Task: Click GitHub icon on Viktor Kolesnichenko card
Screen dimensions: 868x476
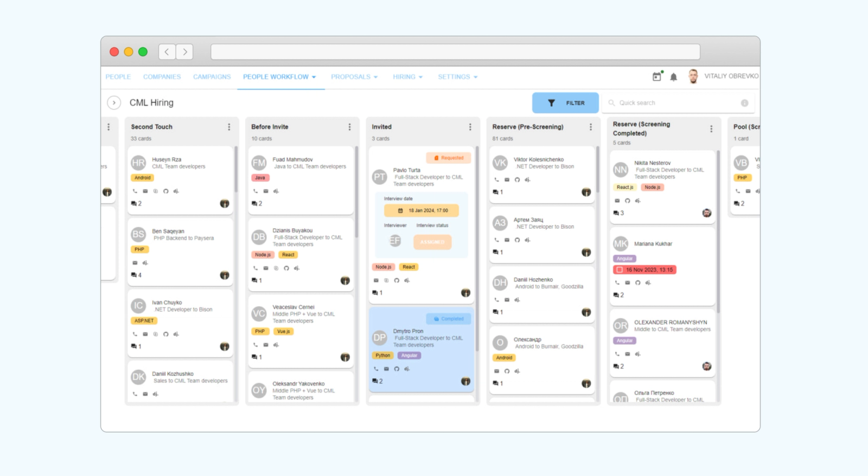Action: [x=517, y=179]
